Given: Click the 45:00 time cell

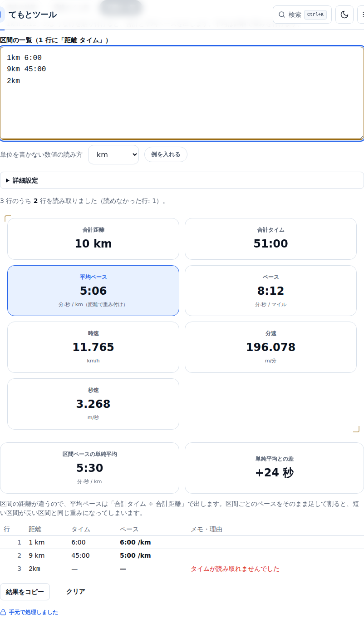Looking at the screenshot, I should point(80,555).
